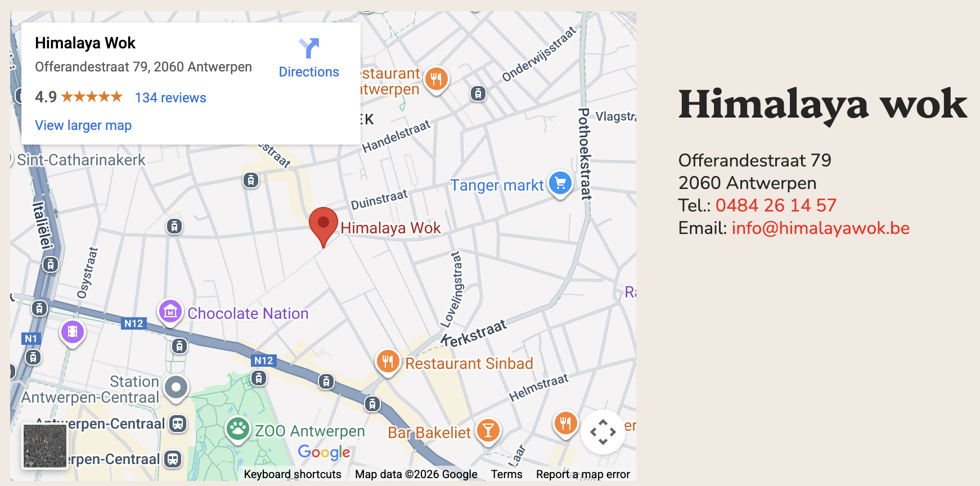Click the Chocolate Nation label
The height and width of the screenshot is (486, 980).
coord(248,313)
